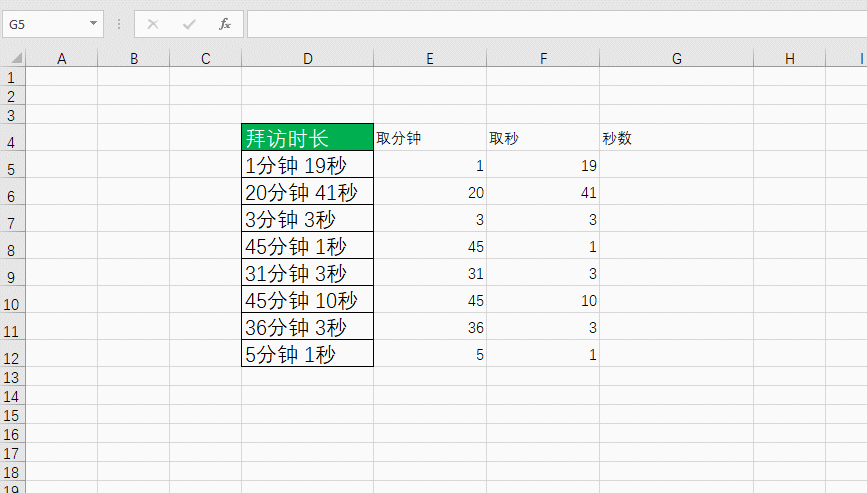Viewport: 867px width, 493px height.
Task: Select row 4 header
Action: [12, 138]
